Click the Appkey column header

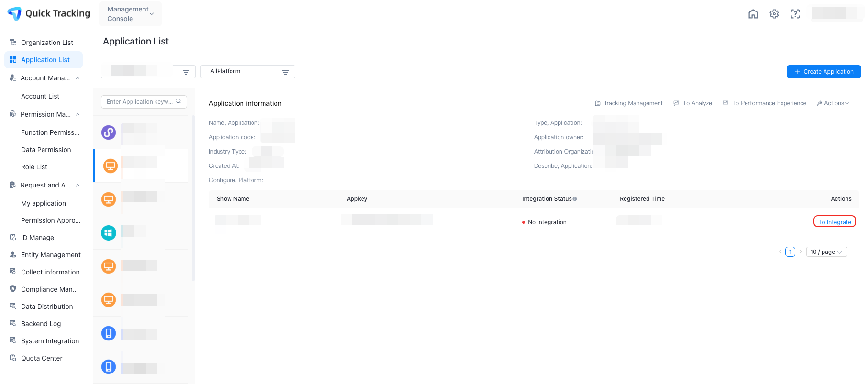coord(357,199)
